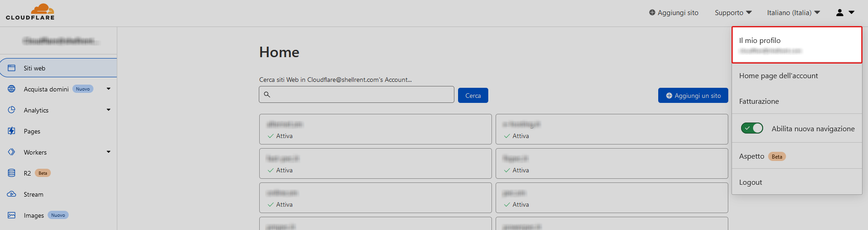Choose Logout from user menu

(797, 182)
